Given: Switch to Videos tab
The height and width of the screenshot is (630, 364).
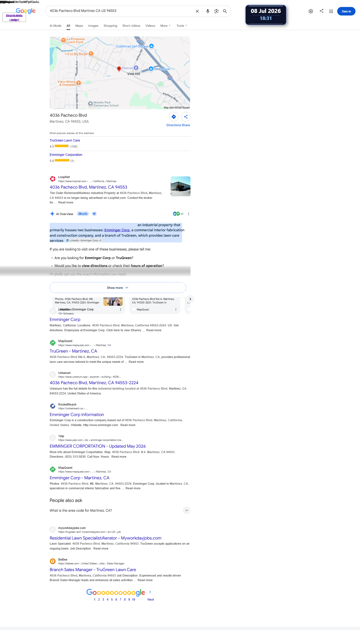Looking at the screenshot, I should pyautogui.click(x=150, y=26).
